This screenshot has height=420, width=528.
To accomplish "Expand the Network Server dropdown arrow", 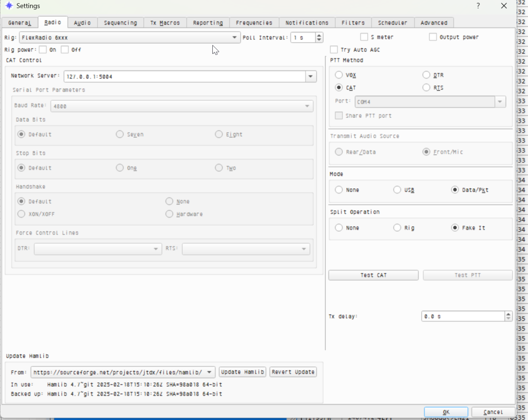I will tap(311, 77).
